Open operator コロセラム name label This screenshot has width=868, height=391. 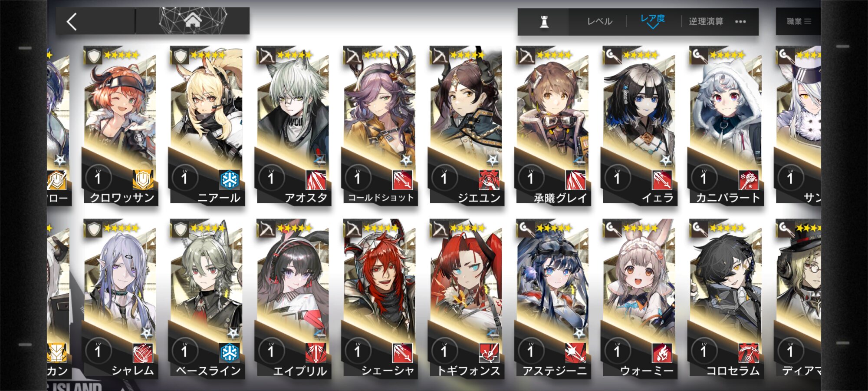tap(733, 371)
